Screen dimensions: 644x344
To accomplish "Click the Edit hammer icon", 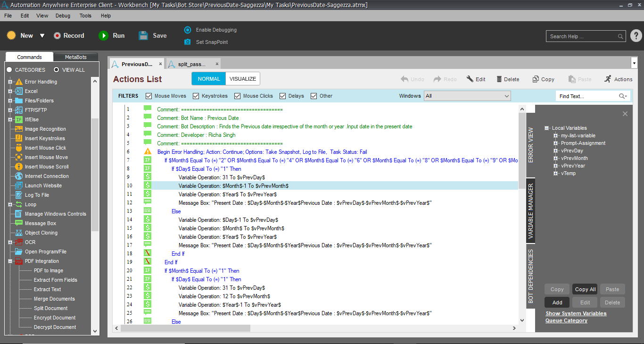I will 470,79.
